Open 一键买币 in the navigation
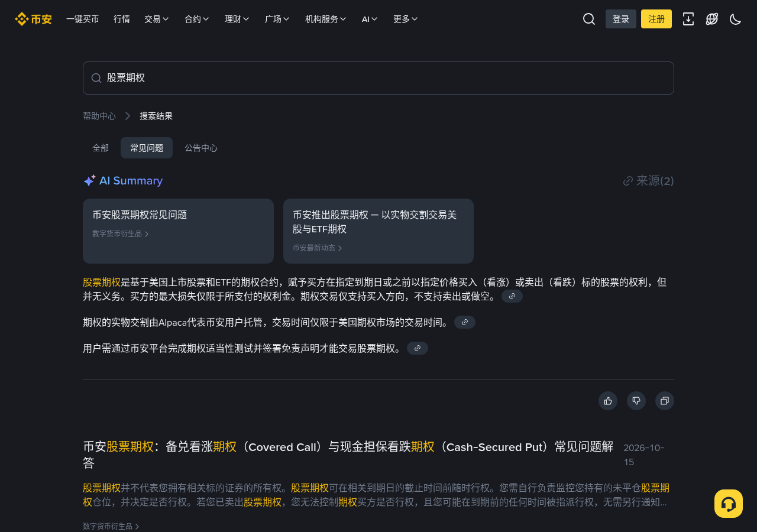The image size is (757, 532). [83, 19]
